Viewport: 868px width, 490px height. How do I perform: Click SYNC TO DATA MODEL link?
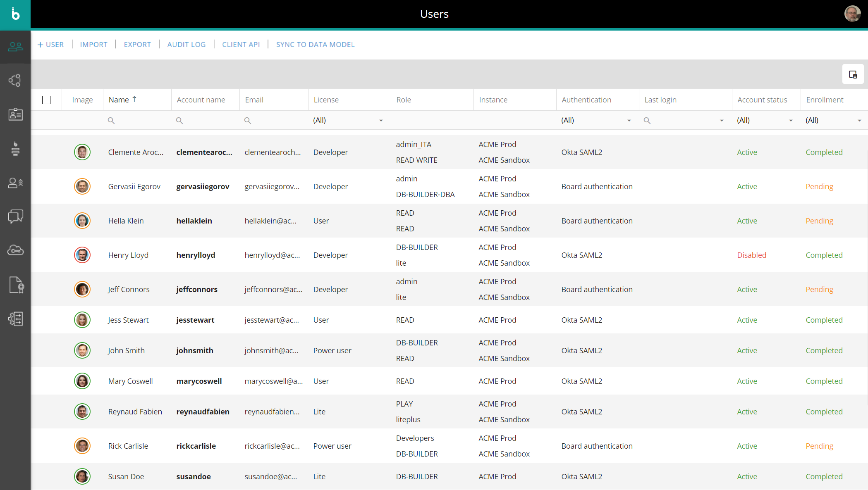pos(315,45)
